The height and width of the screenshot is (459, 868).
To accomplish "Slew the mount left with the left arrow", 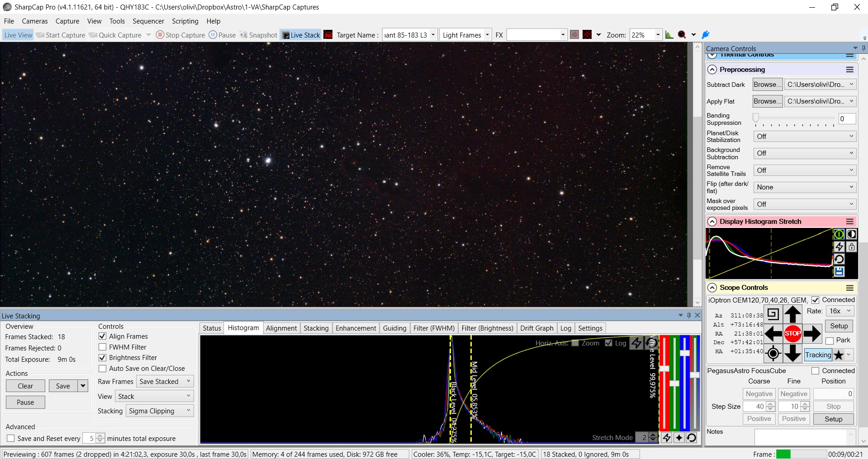I will coord(773,334).
